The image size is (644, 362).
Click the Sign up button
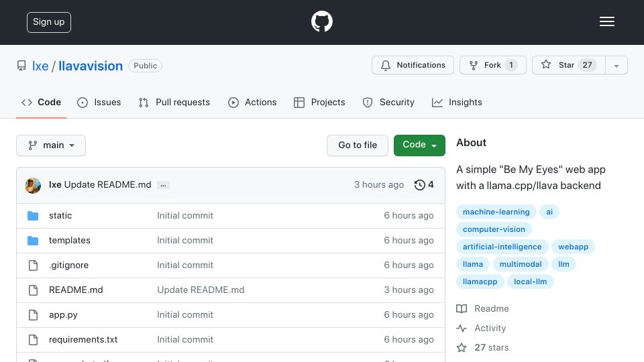pos(49,22)
